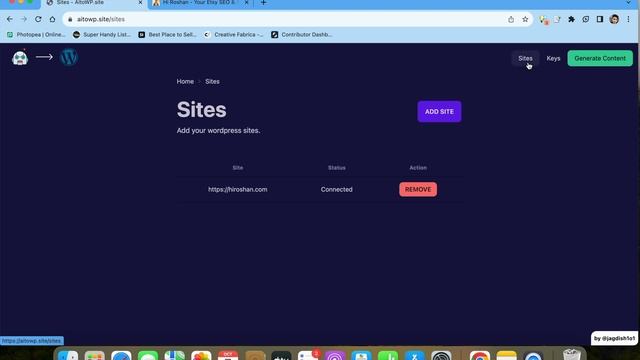Image resolution: width=640 pixels, height=360 pixels.
Task: Open a new browser tab with plus
Action: [x=263, y=3]
